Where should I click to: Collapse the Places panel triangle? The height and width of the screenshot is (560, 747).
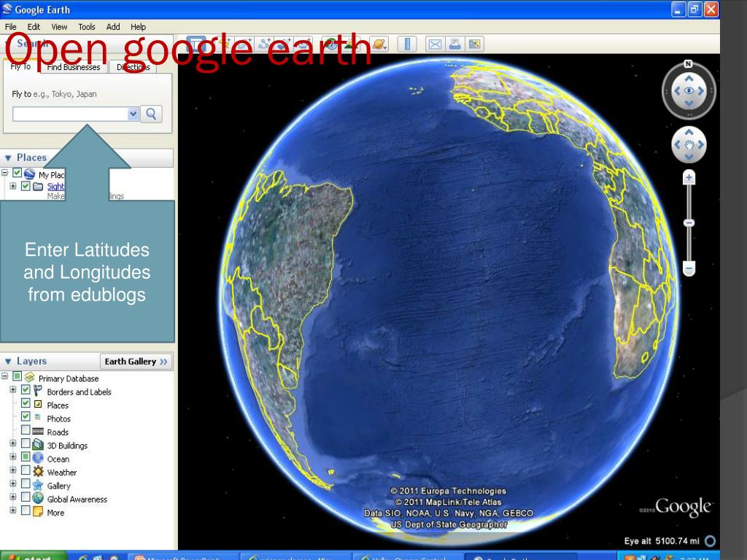[x=7, y=157]
